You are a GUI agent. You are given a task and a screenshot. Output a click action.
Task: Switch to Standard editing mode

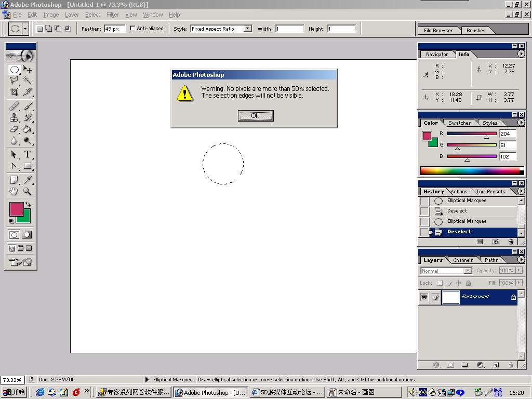click(x=14, y=234)
